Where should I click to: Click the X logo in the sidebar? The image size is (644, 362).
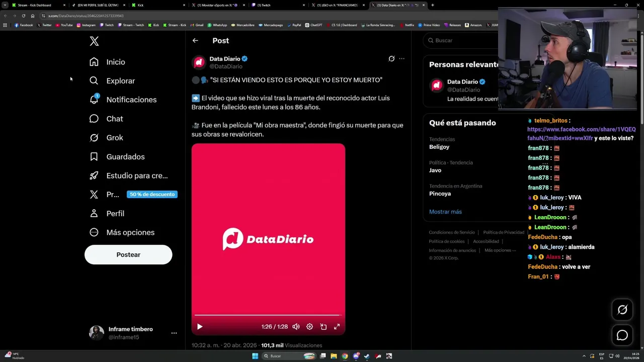tap(94, 41)
